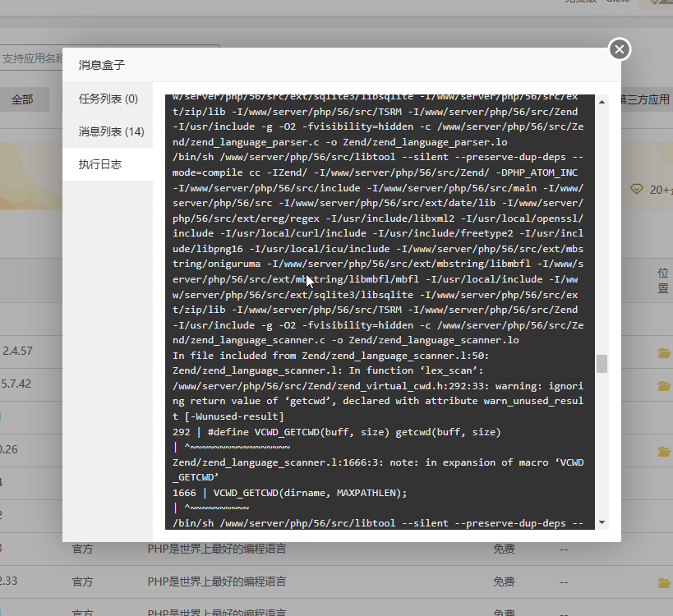
Task: Click the 消息盒子 dialog title
Action: click(x=102, y=65)
